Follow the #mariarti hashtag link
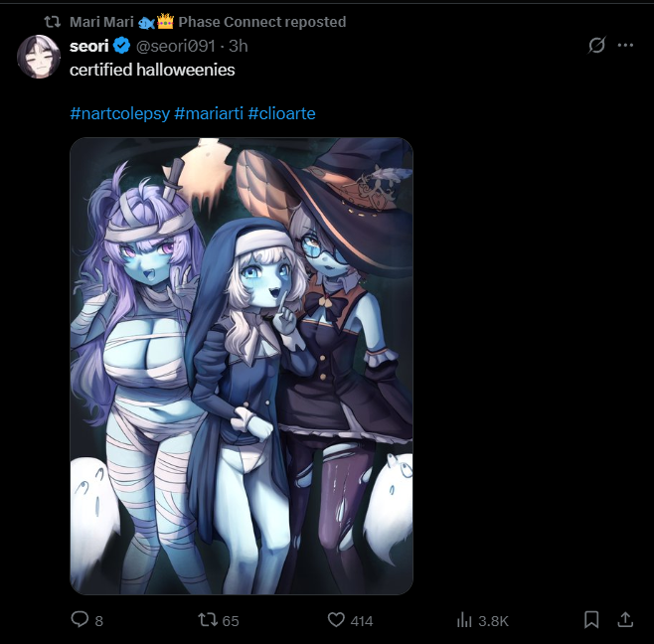The width and height of the screenshot is (654, 644). point(209,113)
